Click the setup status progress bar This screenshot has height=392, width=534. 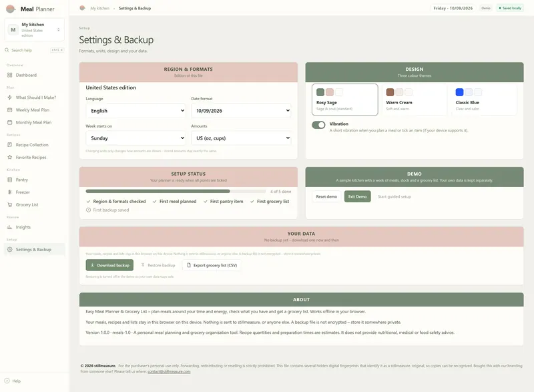176,192
